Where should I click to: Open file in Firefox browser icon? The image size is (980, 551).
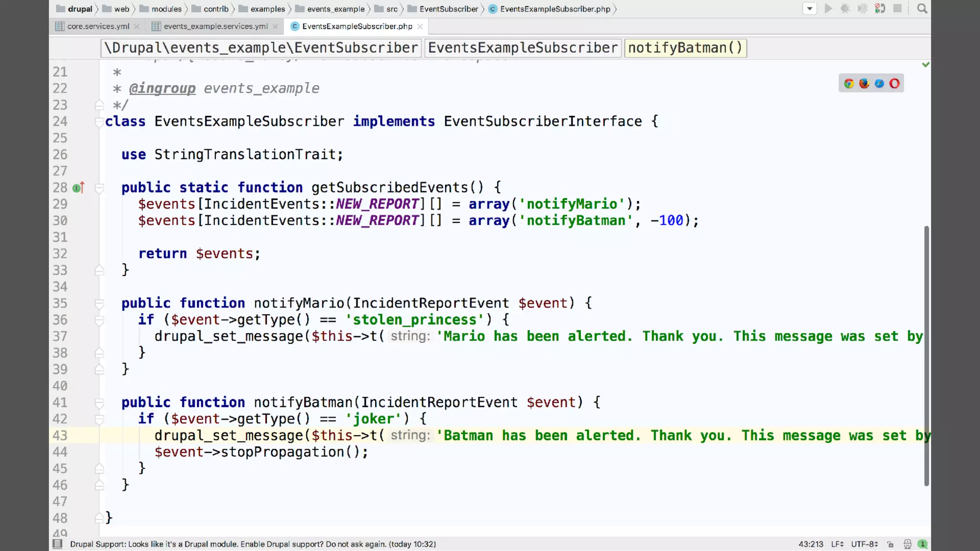[x=864, y=84]
